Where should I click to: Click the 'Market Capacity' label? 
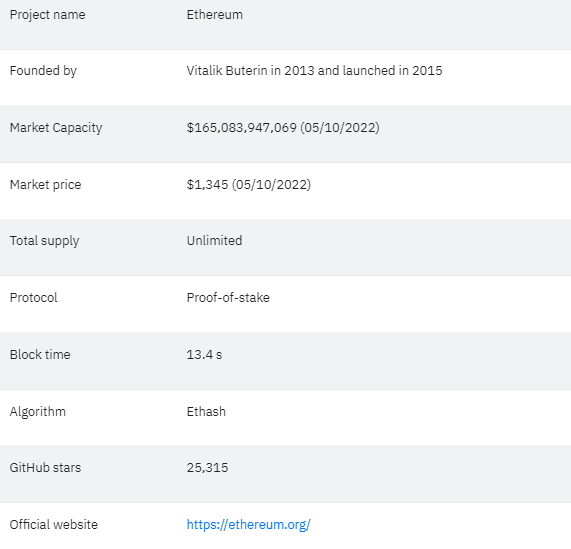tap(56, 128)
